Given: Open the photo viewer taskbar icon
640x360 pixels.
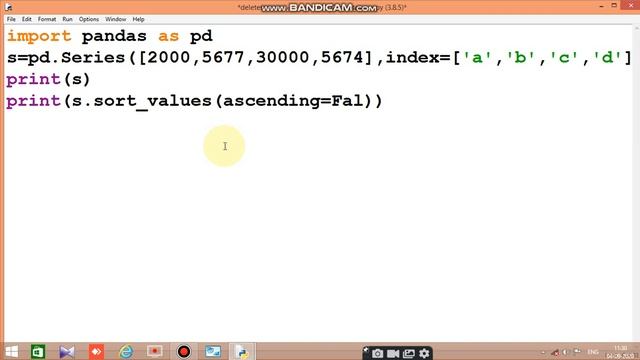Looking at the screenshot, I should click(213, 351).
